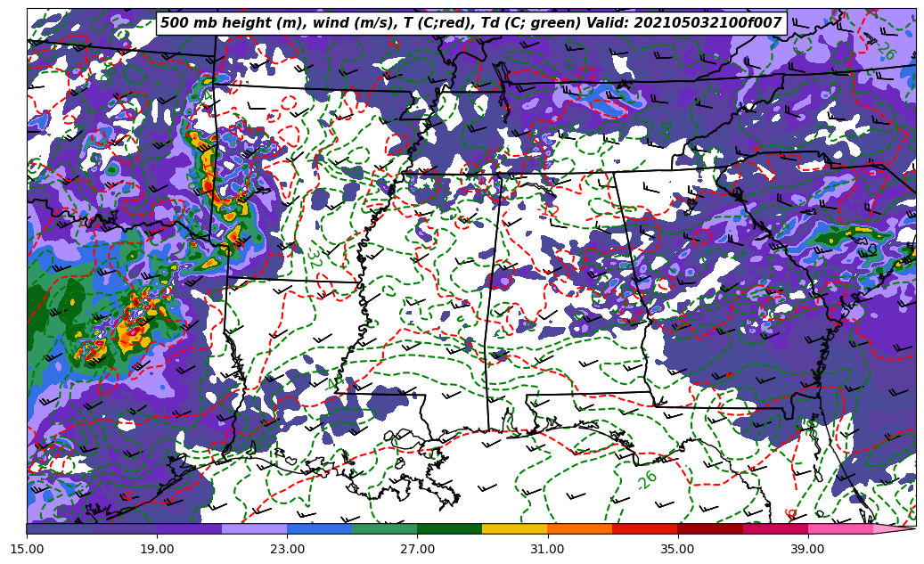
Task: Click the green 32 contour label
Action: [314, 257]
